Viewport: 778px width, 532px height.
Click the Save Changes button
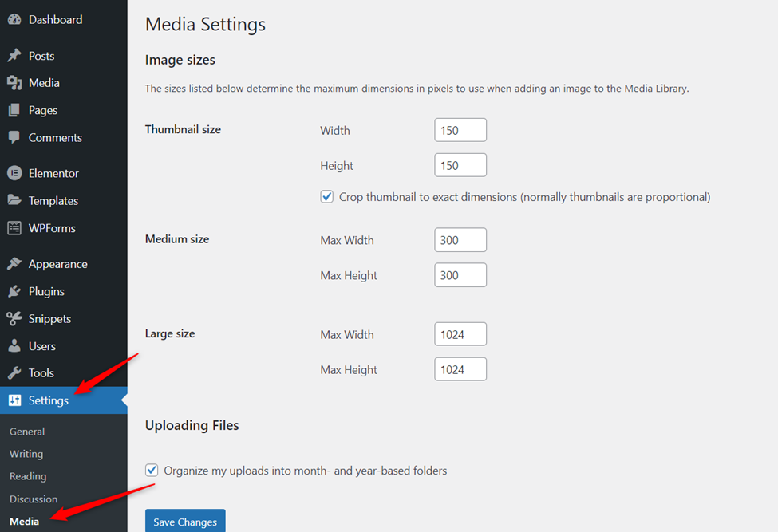pyautogui.click(x=185, y=521)
